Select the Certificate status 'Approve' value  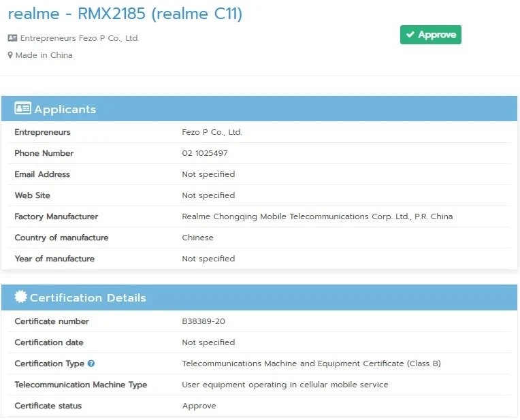click(x=199, y=406)
